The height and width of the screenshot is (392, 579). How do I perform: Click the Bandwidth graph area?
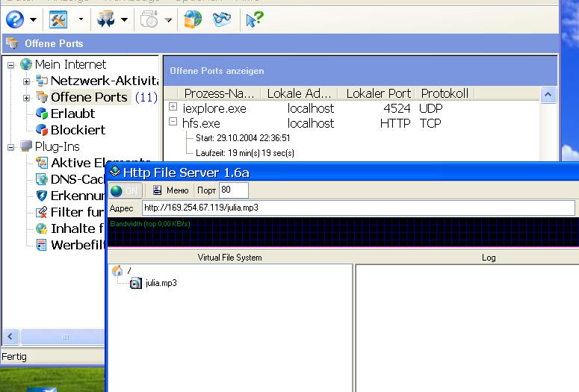343,231
